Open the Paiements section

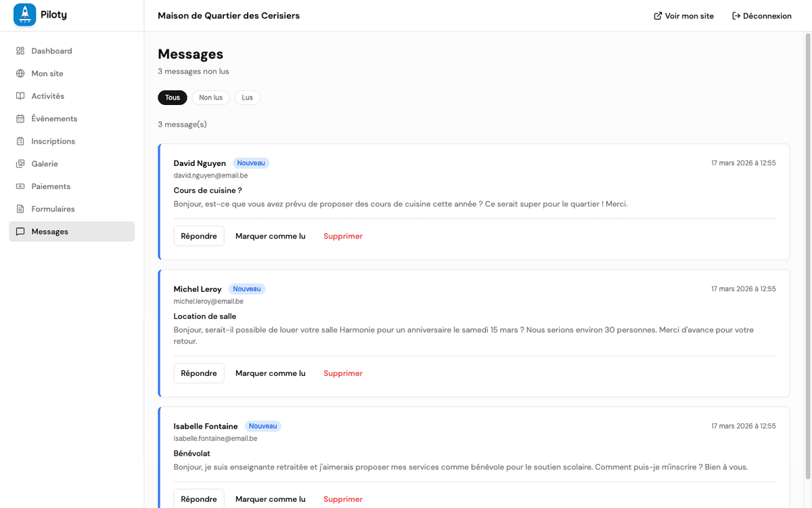[x=52, y=186]
